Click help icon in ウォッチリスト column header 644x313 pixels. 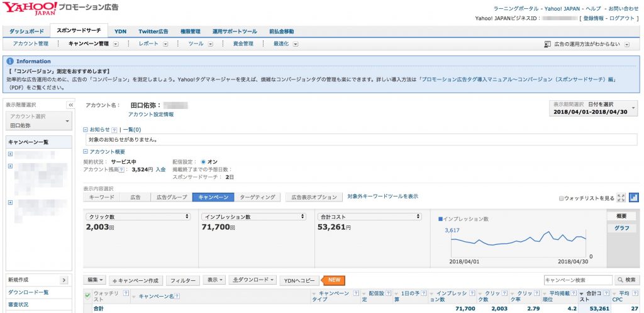[x=126, y=293]
